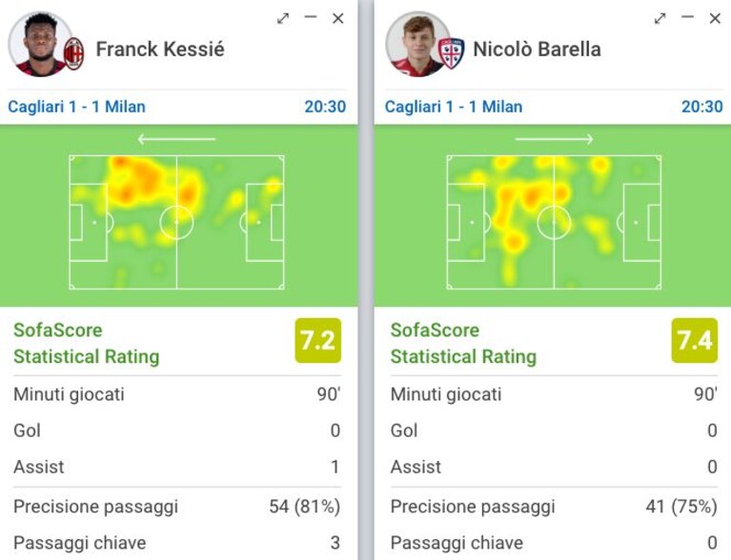Open Cagliari 1 - 1 Milan link in Barella panel
Screen dimensions: 731x560
pos(454,107)
